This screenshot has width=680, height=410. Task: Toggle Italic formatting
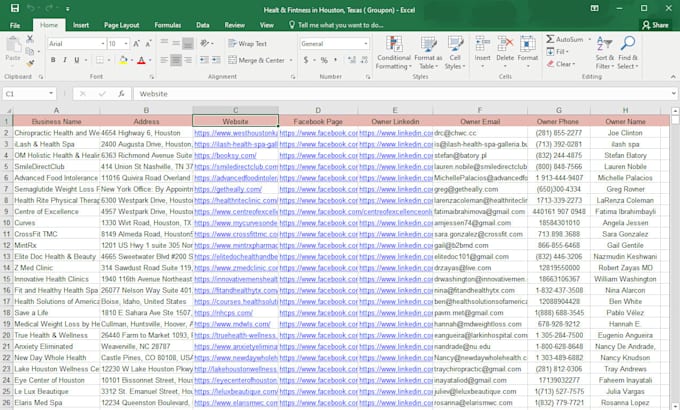pyautogui.click(x=65, y=60)
